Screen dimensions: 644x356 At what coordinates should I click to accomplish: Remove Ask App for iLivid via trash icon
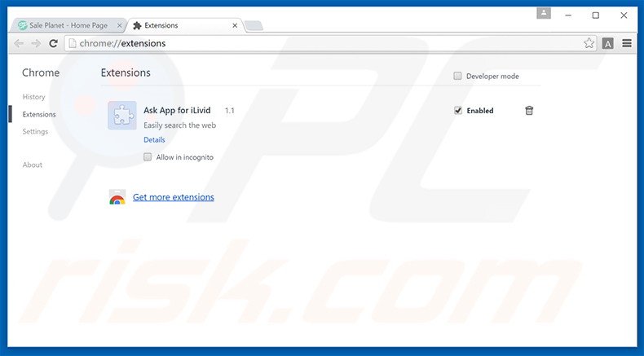coord(529,111)
